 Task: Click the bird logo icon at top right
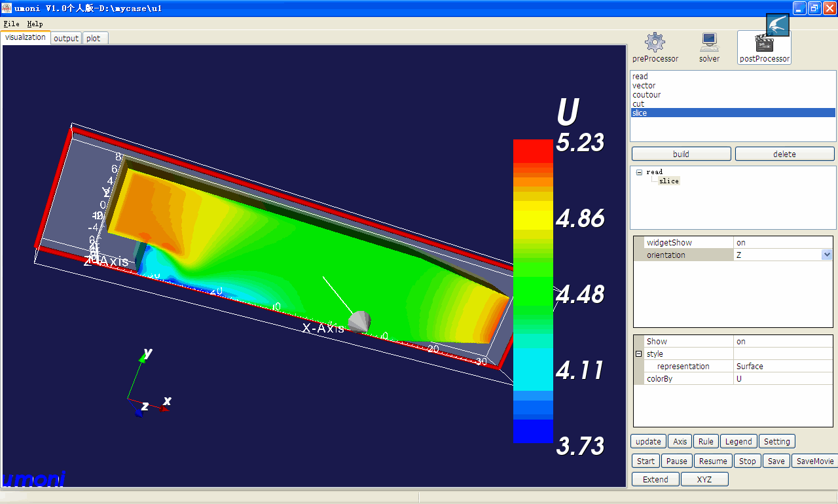[x=778, y=25]
